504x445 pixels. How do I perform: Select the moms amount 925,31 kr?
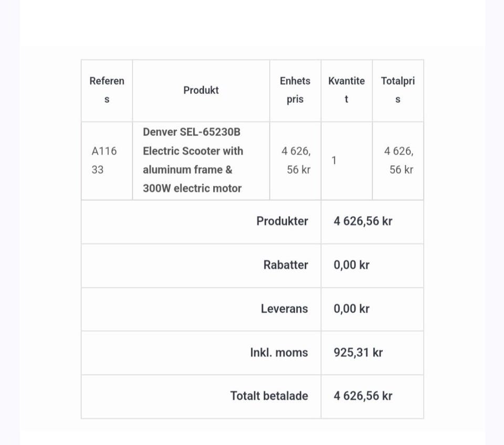358,353
